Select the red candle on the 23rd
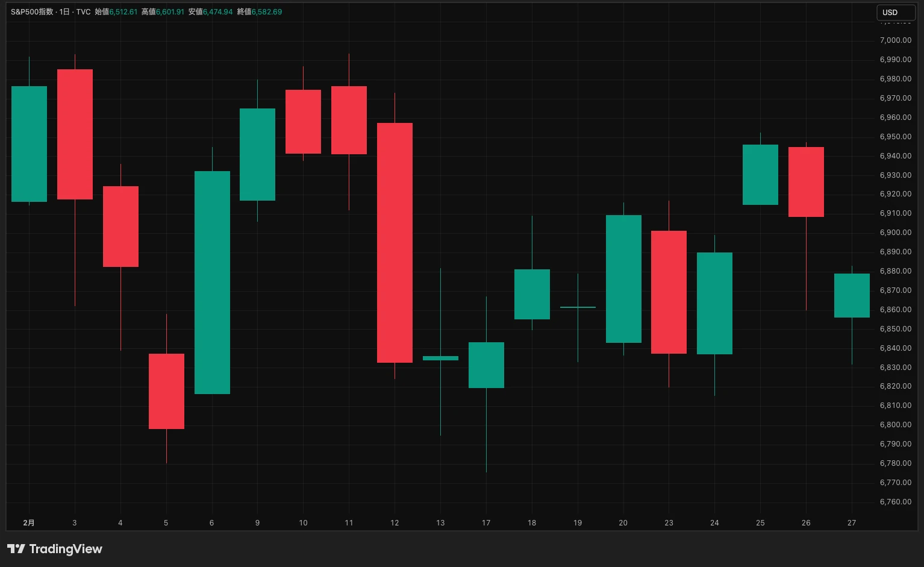Viewport: 924px width, 567px height. [x=669, y=292]
